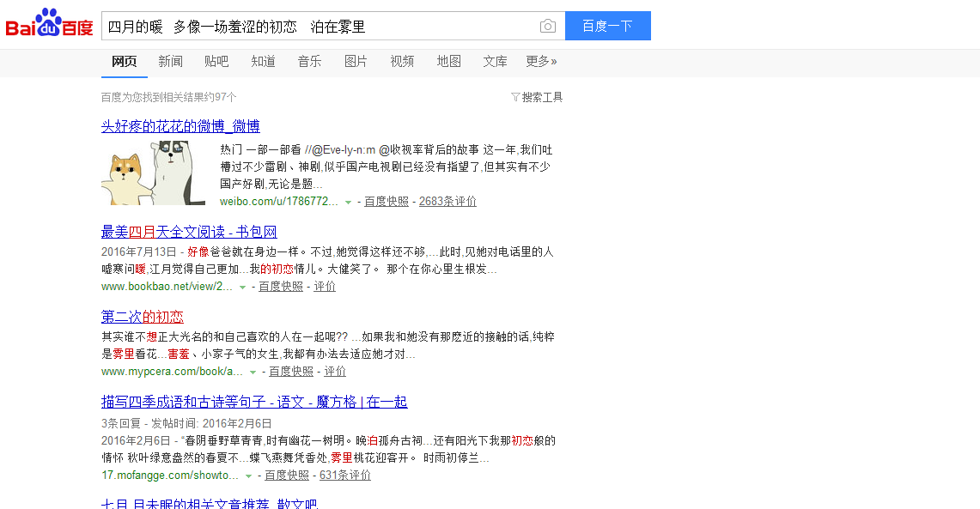Click 17.mofangge.com/showto... URL
The height and width of the screenshot is (509, 980).
pos(170,475)
